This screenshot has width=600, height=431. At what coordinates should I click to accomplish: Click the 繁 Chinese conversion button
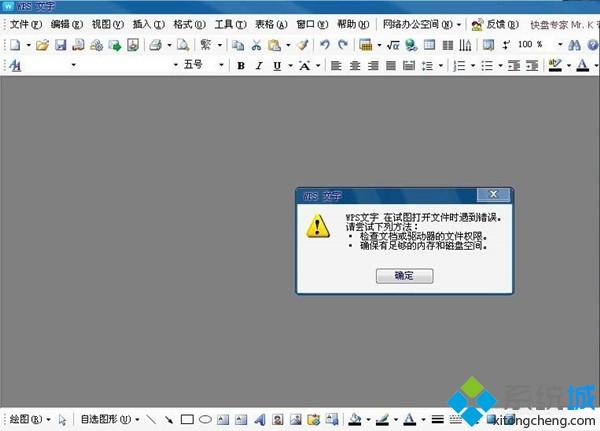[x=205, y=45]
